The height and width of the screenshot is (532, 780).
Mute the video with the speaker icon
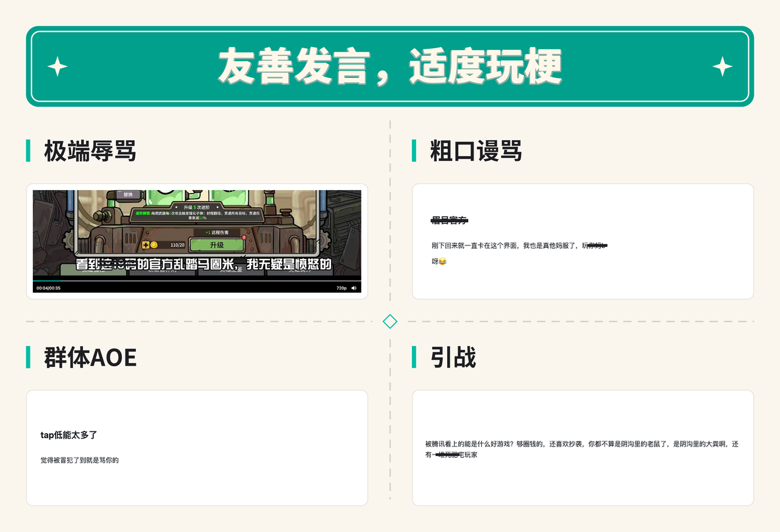tap(354, 288)
